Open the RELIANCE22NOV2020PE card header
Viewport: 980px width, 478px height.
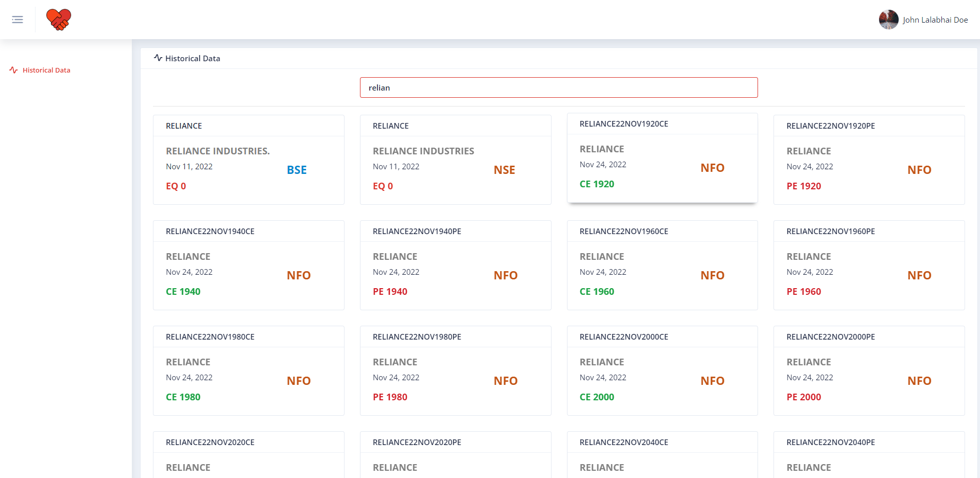click(x=456, y=442)
